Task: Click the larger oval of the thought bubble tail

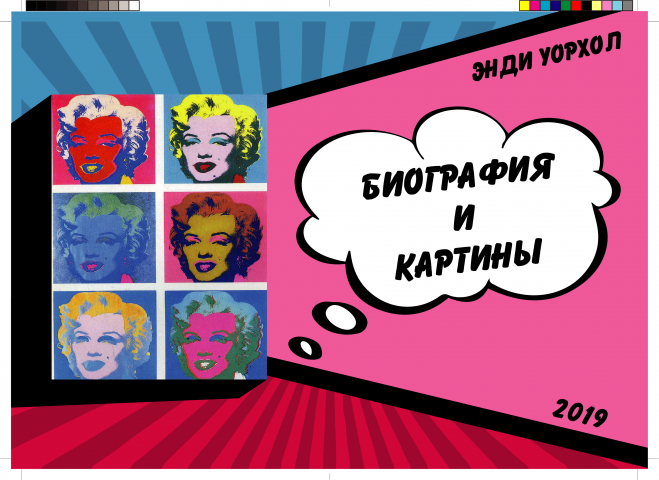Action: coord(340,318)
